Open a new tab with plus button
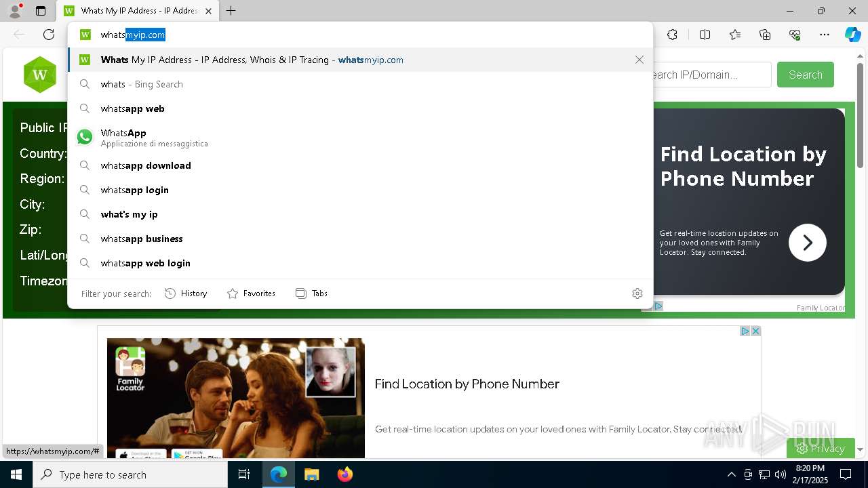The height and width of the screenshot is (488, 868). click(231, 11)
